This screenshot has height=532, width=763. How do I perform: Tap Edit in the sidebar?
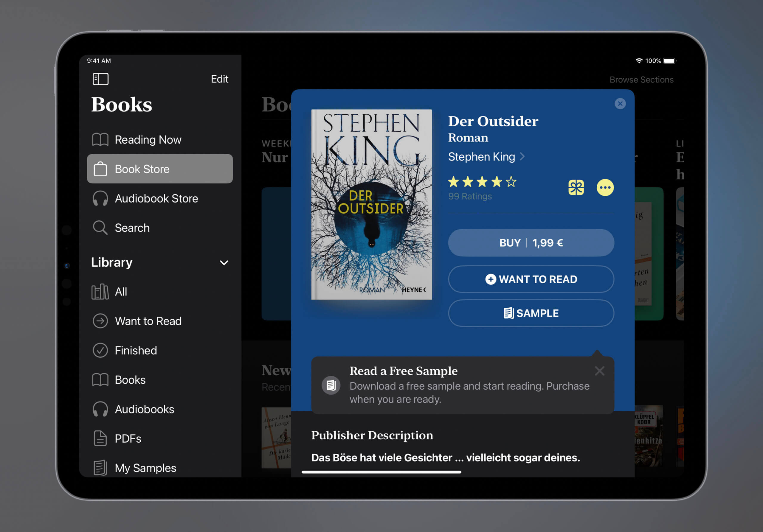219,79
